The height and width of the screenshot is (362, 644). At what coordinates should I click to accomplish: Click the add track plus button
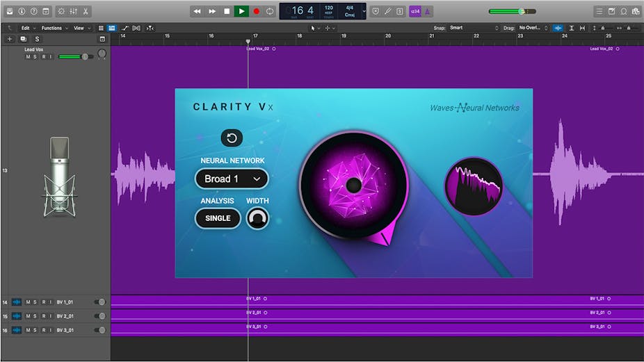click(x=10, y=39)
